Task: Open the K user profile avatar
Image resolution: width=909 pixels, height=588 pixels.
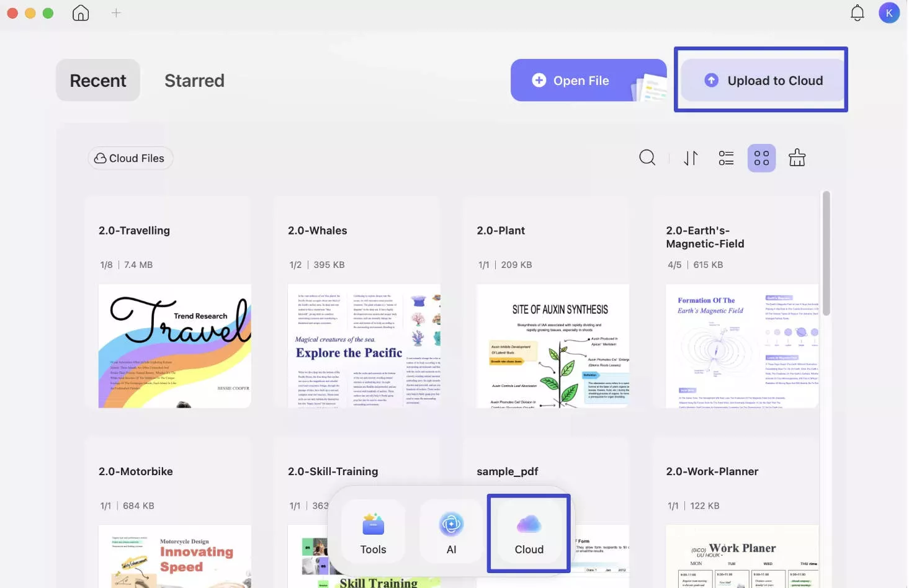Action: point(889,13)
